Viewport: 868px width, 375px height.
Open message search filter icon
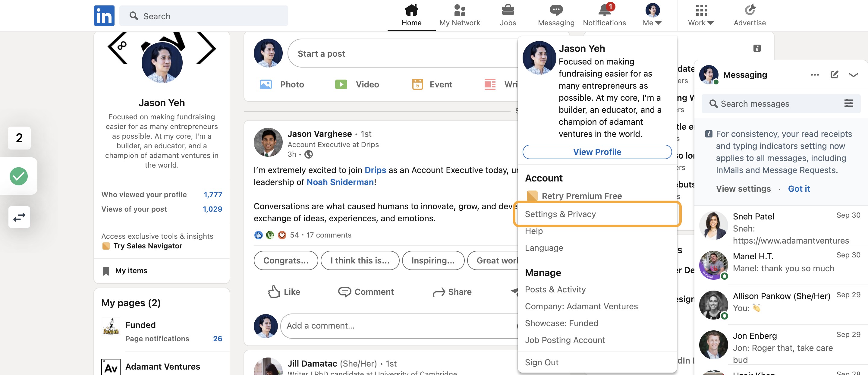(848, 103)
